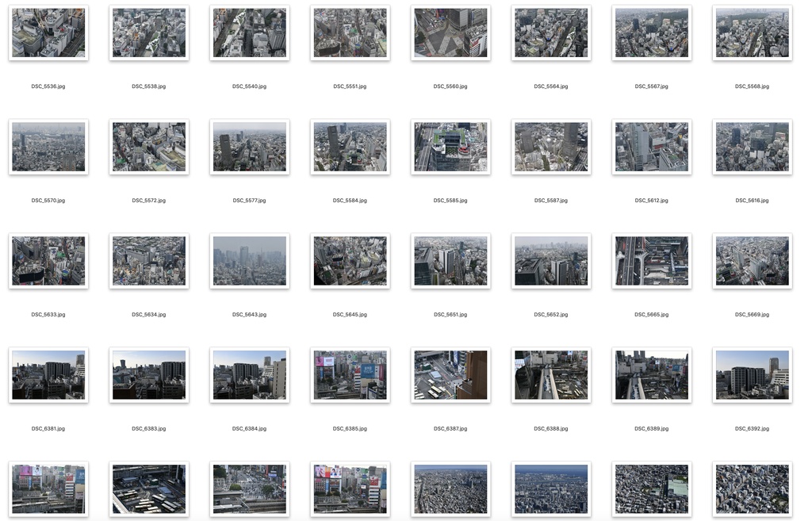This screenshot has height=521, width=812.
Task: Open the DSC_6392.jpg tower photo
Action: tap(752, 375)
